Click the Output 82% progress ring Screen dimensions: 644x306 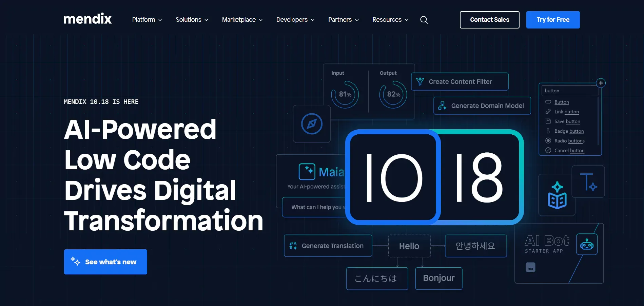(x=393, y=94)
